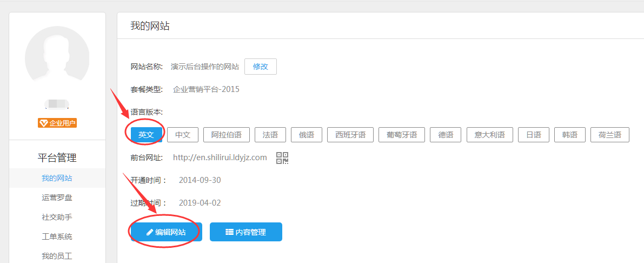This screenshot has width=644, height=263.
Task: Select the 日语 language button
Action: (x=533, y=135)
